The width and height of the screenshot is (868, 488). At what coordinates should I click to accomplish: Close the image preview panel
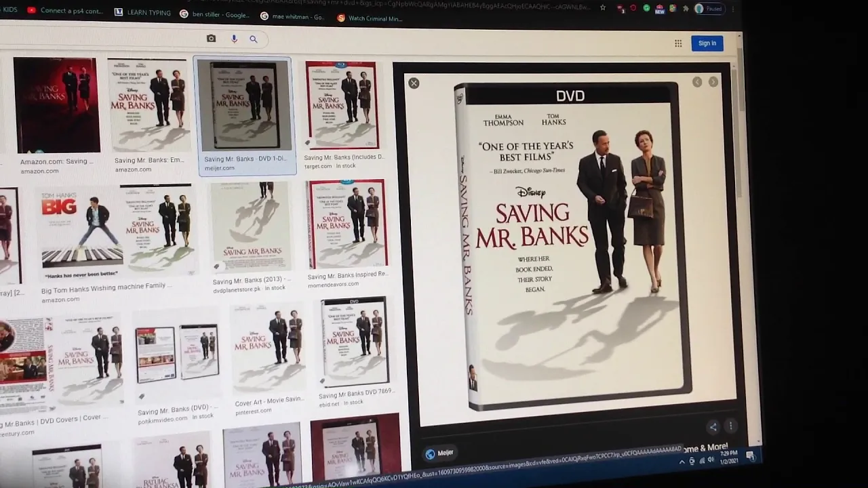414,83
